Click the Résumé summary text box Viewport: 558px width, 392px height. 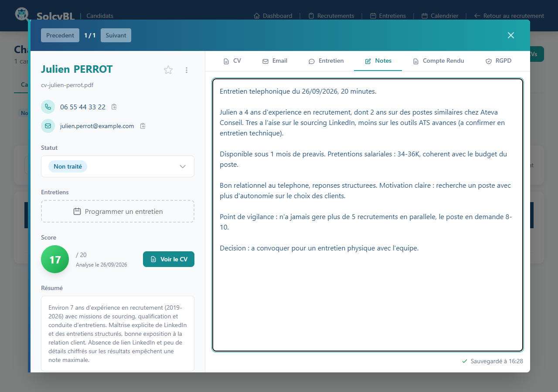tap(118, 334)
